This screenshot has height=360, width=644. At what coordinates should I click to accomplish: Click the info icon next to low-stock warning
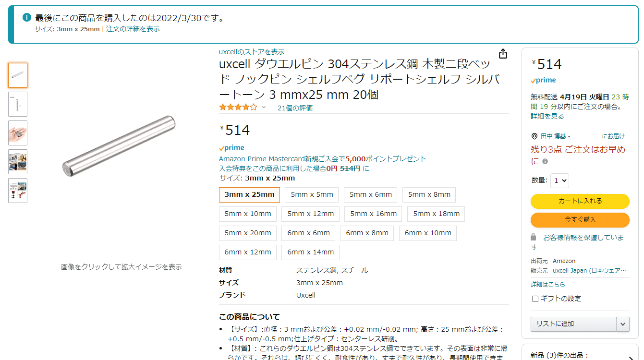pos(545,162)
